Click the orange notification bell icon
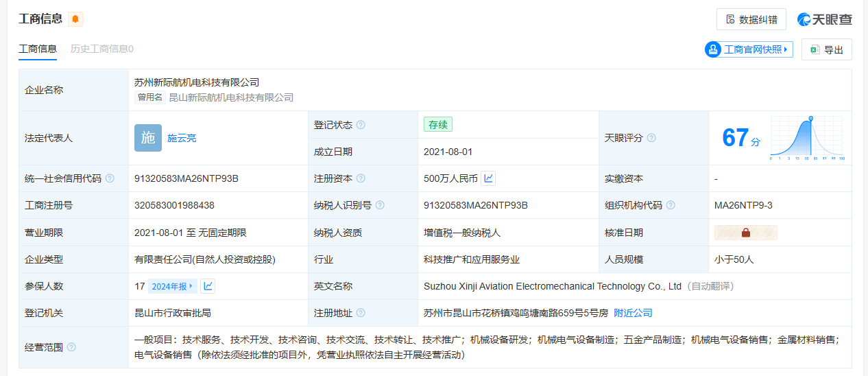This screenshot has height=376, width=868. (75, 19)
